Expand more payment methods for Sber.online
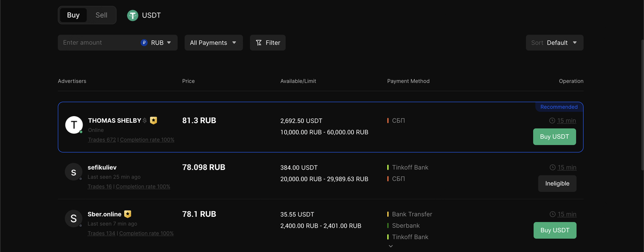Image resolution: width=644 pixels, height=252 pixels. [390, 246]
